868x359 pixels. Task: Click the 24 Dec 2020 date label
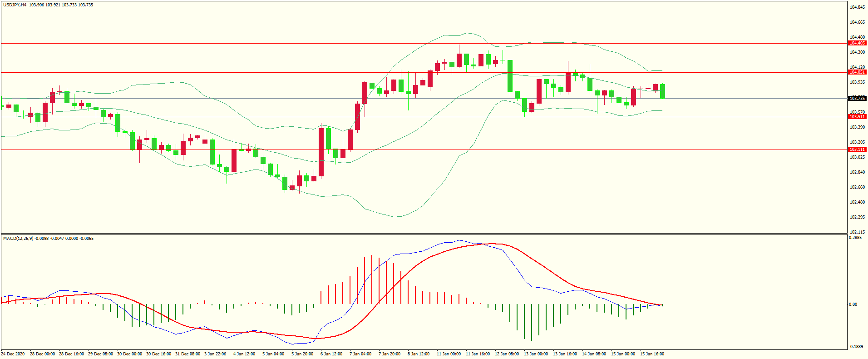point(13,354)
